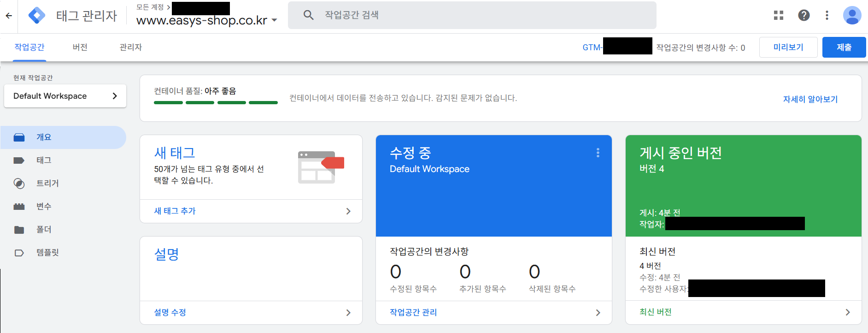The image size is (868, 333).
Task: Open the 작업공간 관리 row
Action: (x=493, y=313)
